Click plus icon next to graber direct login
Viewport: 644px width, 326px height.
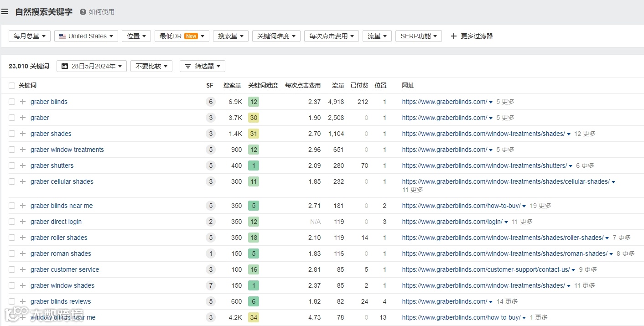click(x=23, y=222)
